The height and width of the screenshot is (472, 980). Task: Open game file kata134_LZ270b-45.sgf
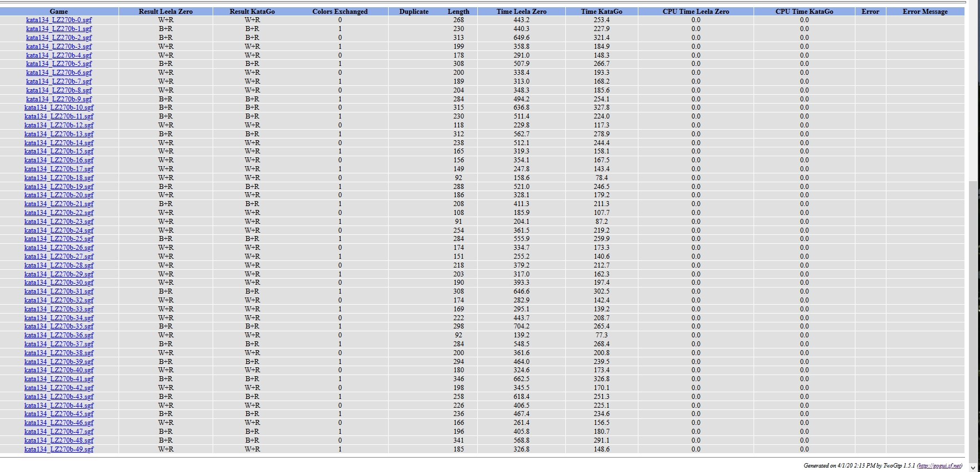pyautogui.click(x=59, y=414)
